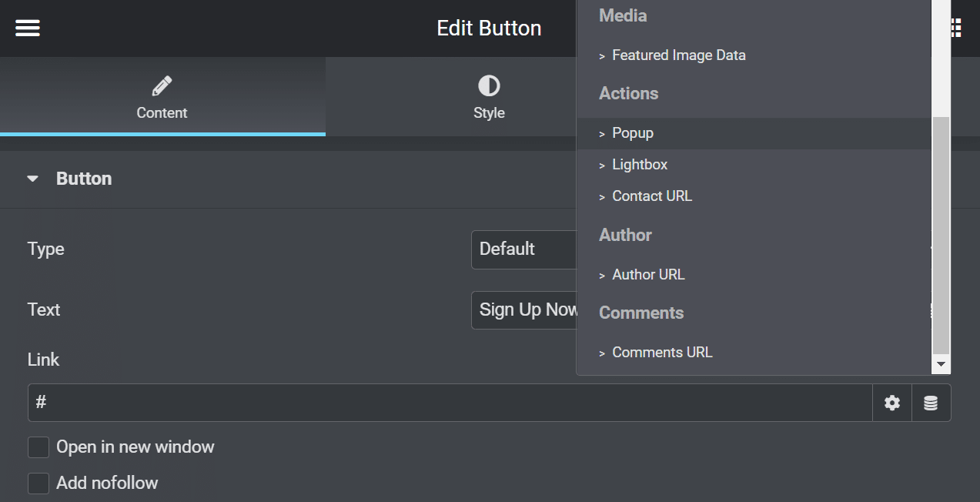This screenshot has width=980, height=502.
Task: Select the Lightbox dynamic tag
Action: pos(640,164)
